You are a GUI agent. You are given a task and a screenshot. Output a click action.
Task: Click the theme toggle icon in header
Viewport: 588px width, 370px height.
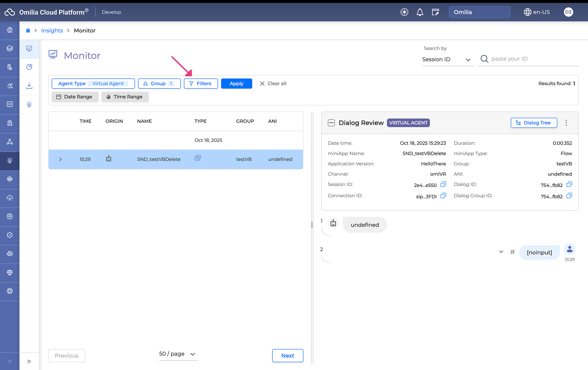[x=404, y=12]
